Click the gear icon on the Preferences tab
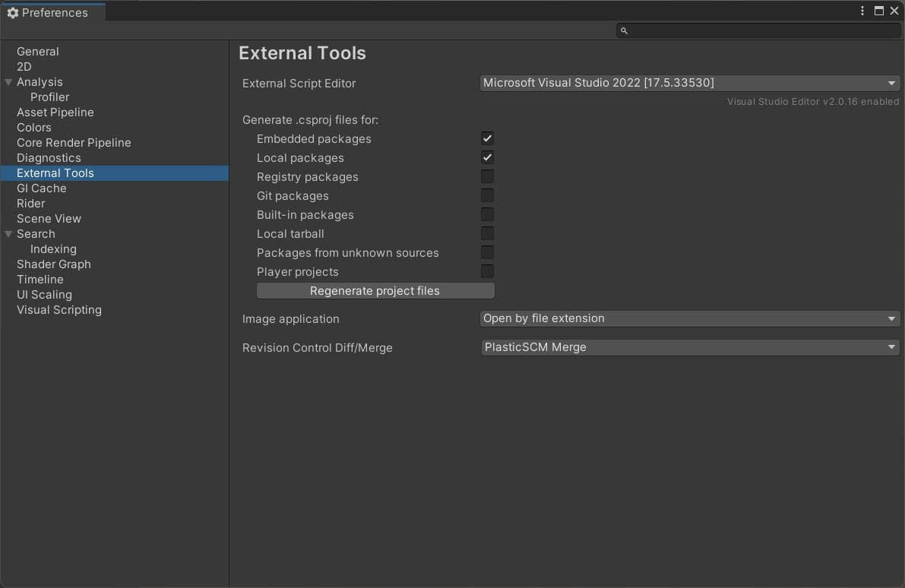Screen dimensions: 905x588 click(x=12, y=12)
